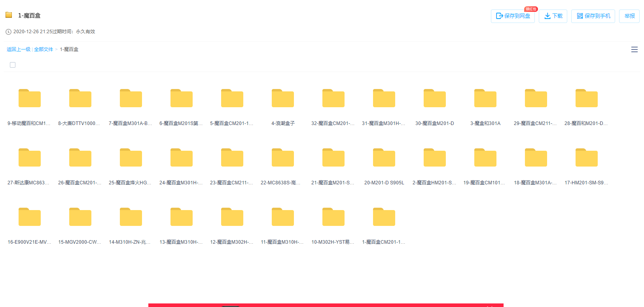
Task: Open folder icon 26-魔百盒CM201
Action: click(x=80, y=157)
